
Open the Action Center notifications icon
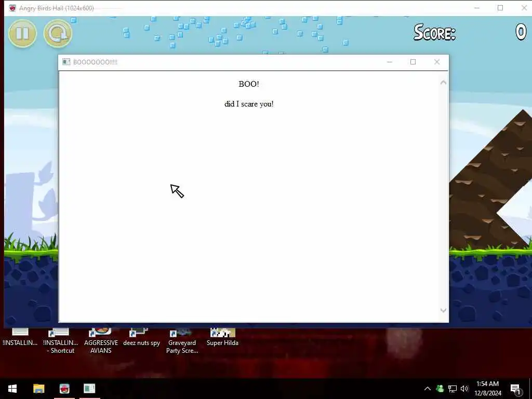tap(516, 389)
